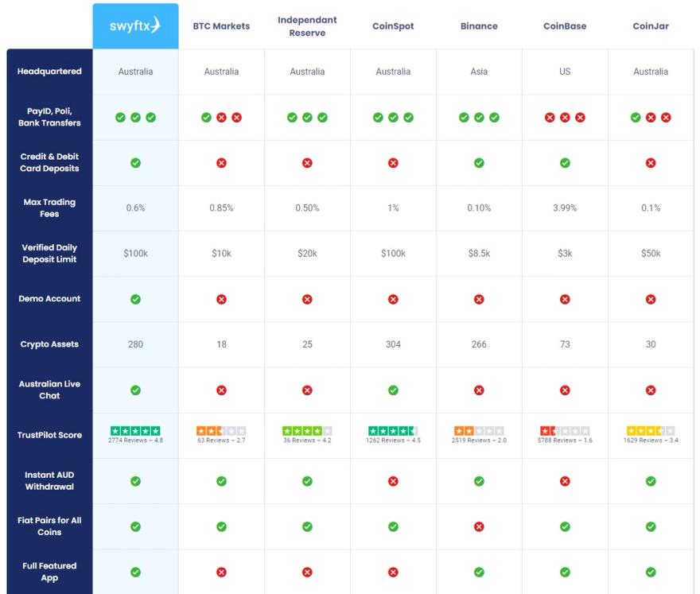Click CoinBase max trading fee 3.99%
Image resolution: width=700 pixels, height=594 pixels.
[x=566, y=208]
